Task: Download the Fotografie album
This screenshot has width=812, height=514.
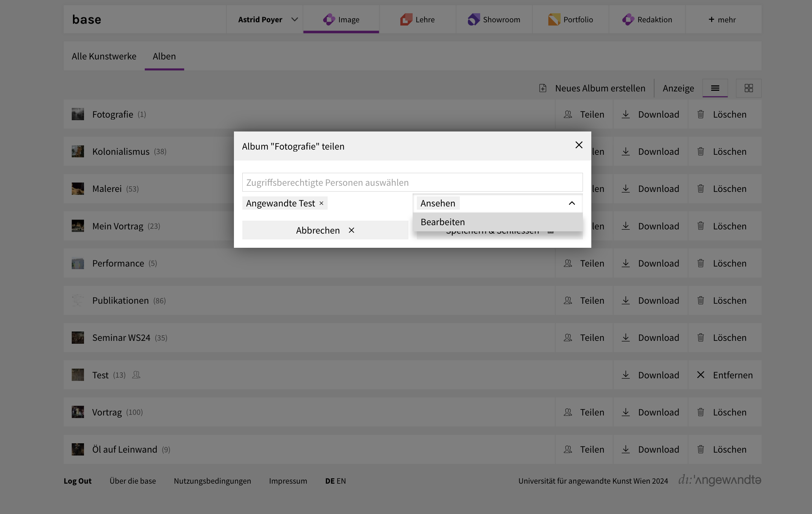Action: coord(650,114)
